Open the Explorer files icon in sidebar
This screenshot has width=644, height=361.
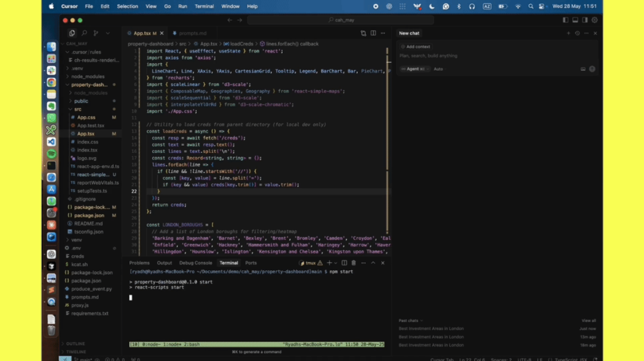coord(72,33)
